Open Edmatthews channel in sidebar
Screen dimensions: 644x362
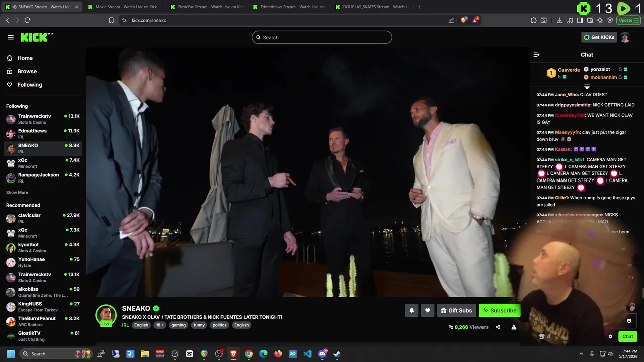[43, 134]
